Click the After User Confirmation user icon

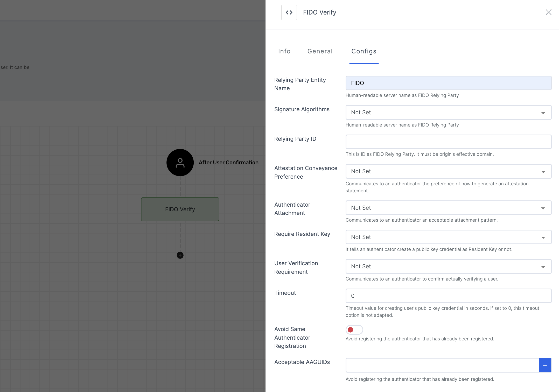click(x=180, y=162)
